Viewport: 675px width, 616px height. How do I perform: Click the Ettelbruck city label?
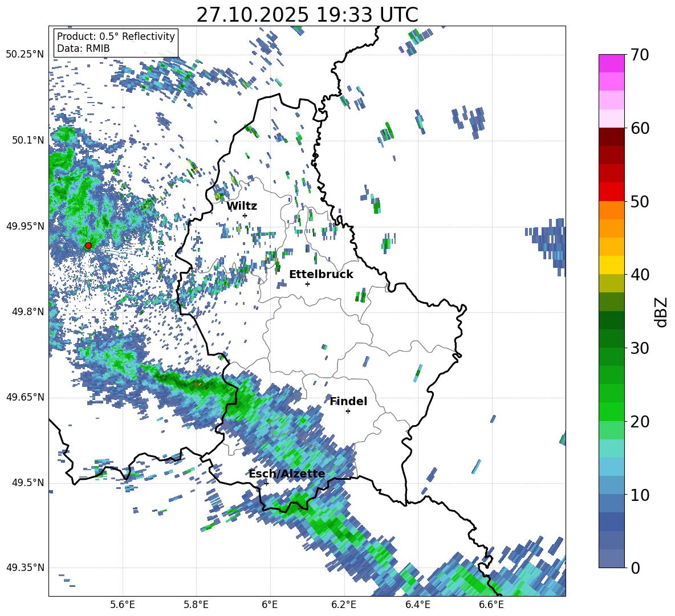pyautogui.click(x=321, y=274)
